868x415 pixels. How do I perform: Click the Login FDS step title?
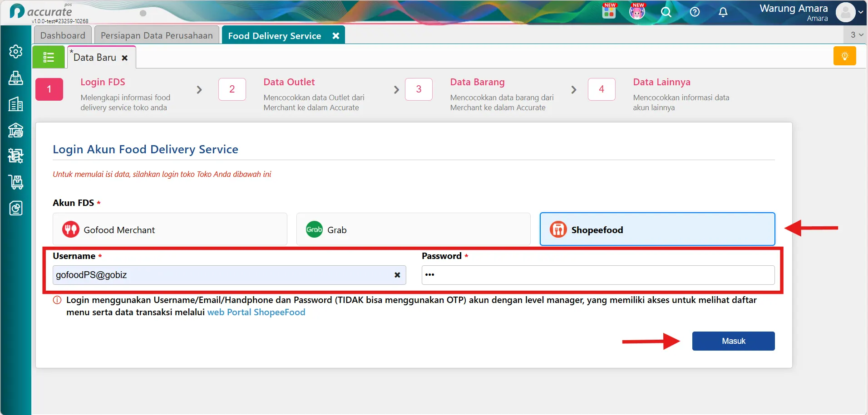coord(103,82)
